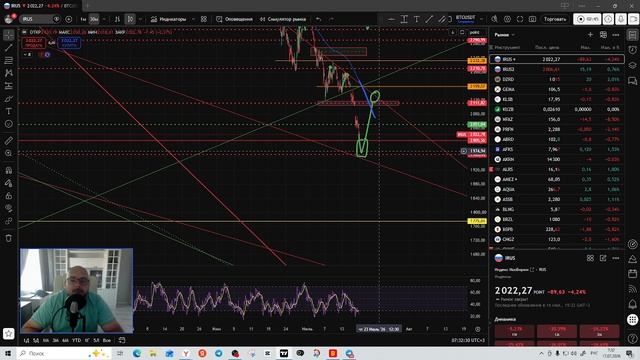Viewport: 640px width, 360px height.
Task: Activate the zoom-in magnifier tool
Action: click(x=9, y=153)
